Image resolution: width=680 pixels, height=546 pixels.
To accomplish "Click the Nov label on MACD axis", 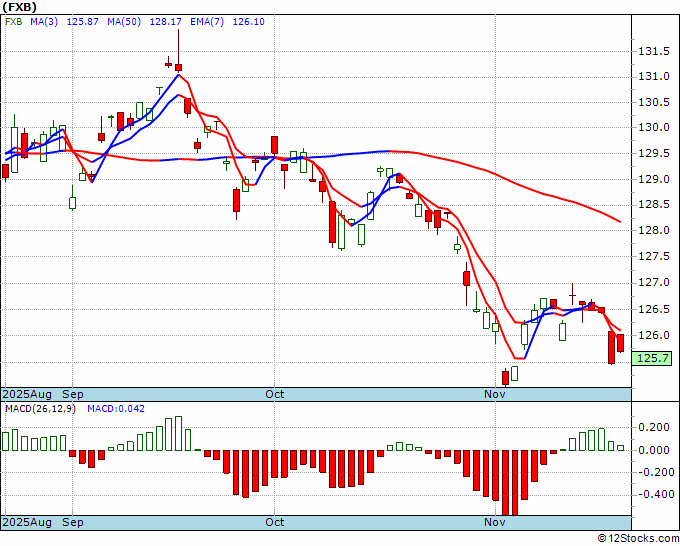I will [x=495, y=522].
